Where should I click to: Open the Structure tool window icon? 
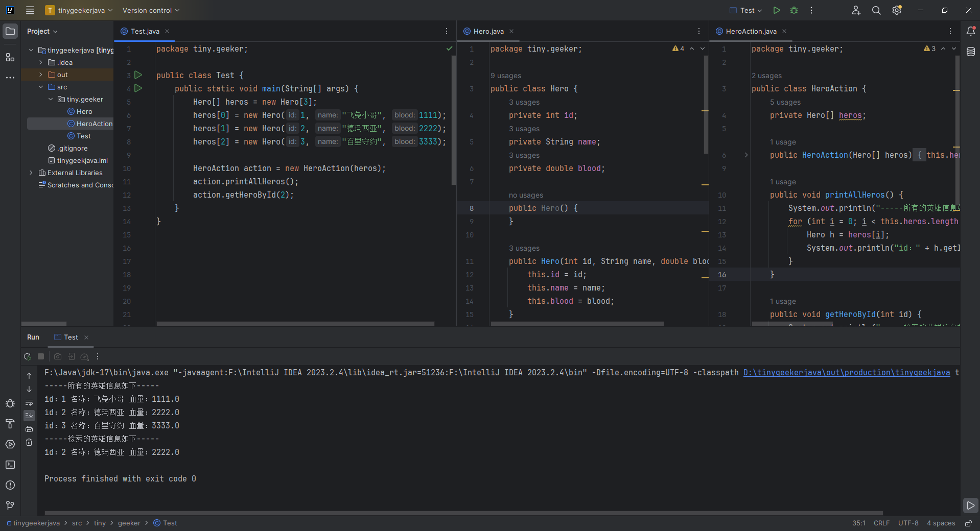click(10, 57)
